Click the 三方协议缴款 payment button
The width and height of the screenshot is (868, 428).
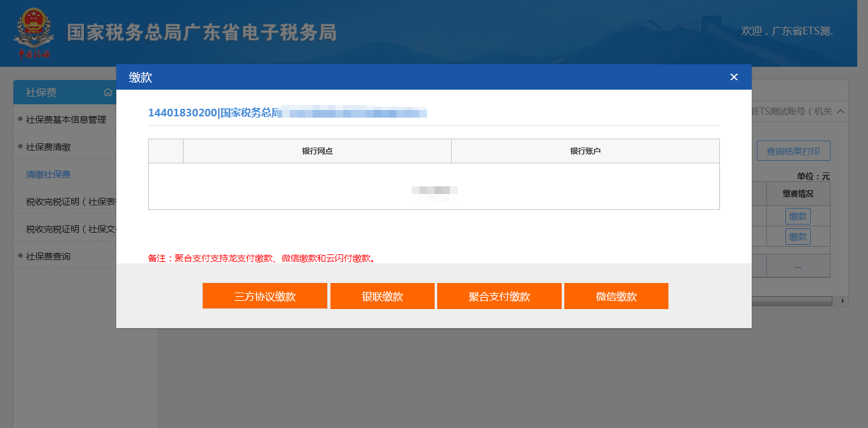[x=265, y=296]
